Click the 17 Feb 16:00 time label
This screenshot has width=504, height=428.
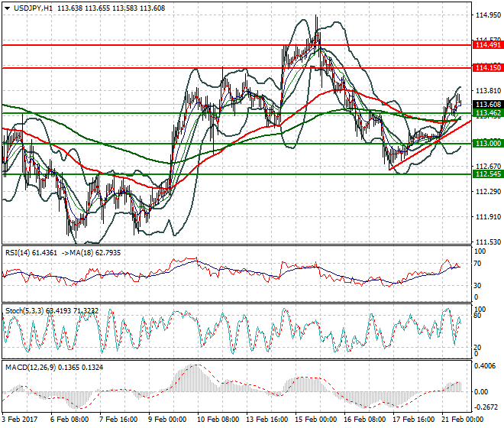tap(413, 420)
